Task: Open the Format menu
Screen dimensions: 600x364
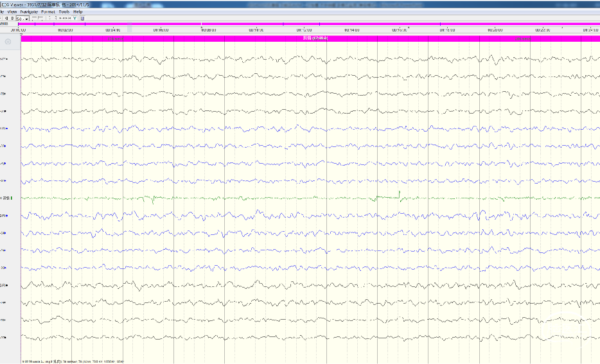Action: (48, 12)
